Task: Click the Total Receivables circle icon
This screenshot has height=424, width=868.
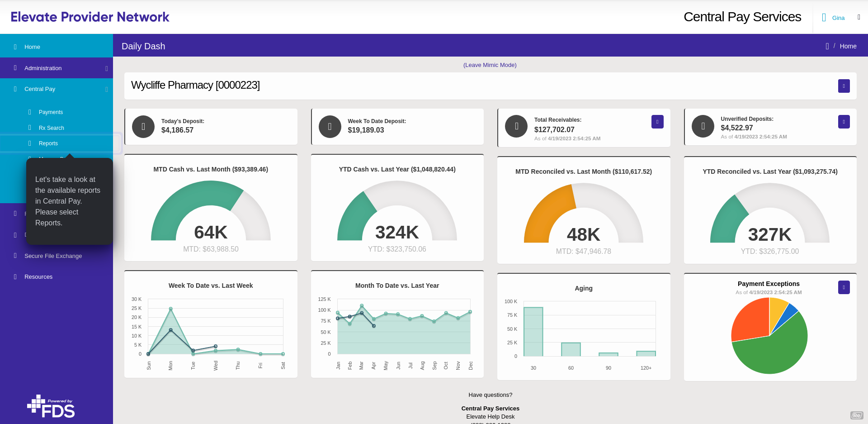Action: coord(516,127)
